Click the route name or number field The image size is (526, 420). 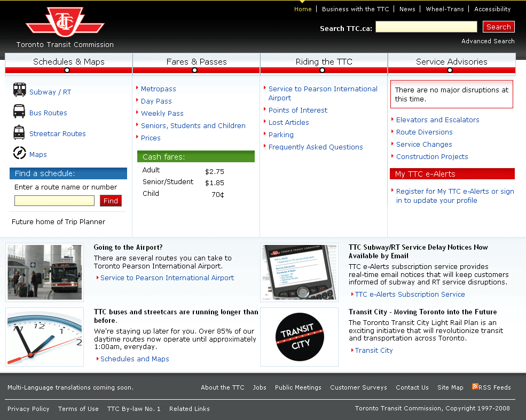[x=54, y=201]
